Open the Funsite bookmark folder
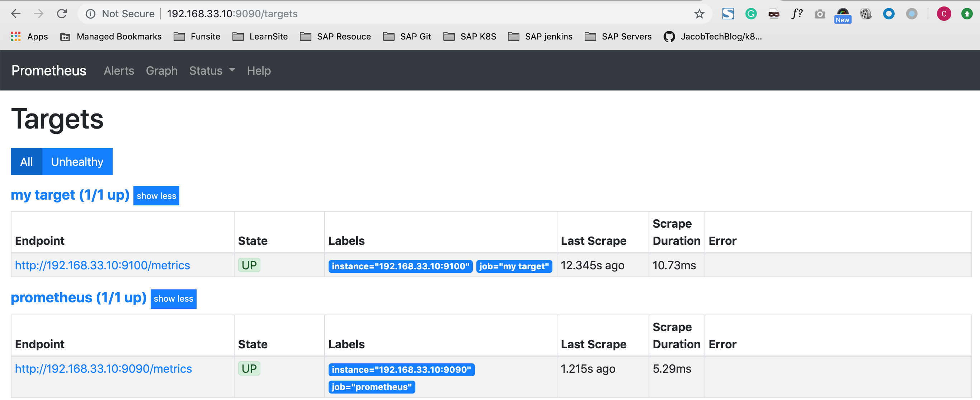This screenshot has height=400, width=980. pyautogui.click(x=197, y=37)
